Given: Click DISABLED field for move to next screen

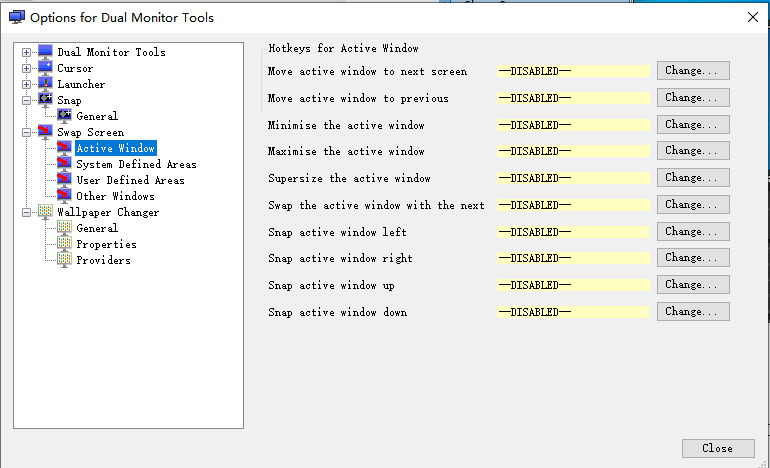Looking at the screenshot, I should coord(573,71).
